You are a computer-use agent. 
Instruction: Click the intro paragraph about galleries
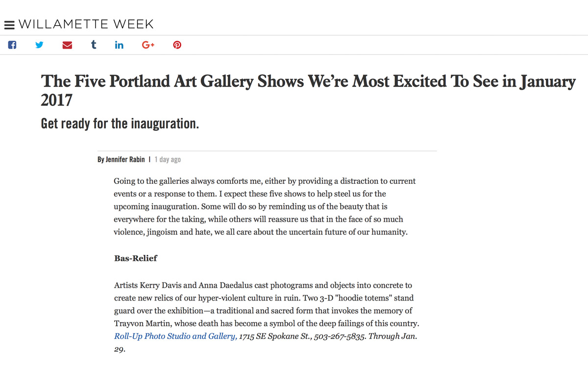[265, 206]
